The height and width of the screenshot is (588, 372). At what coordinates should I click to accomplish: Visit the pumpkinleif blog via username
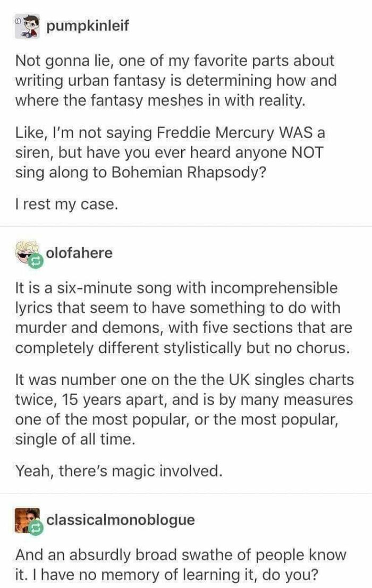(x=88, y=26)
